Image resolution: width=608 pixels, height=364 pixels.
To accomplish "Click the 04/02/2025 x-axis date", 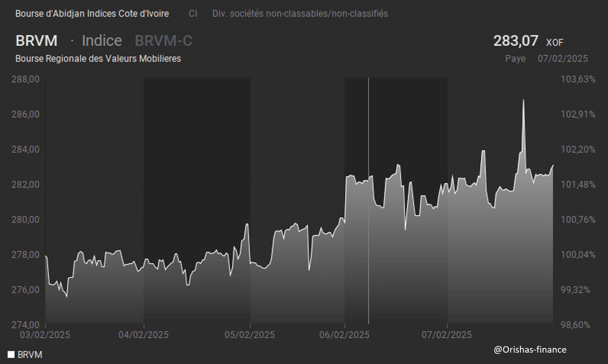I will (144, 335).
